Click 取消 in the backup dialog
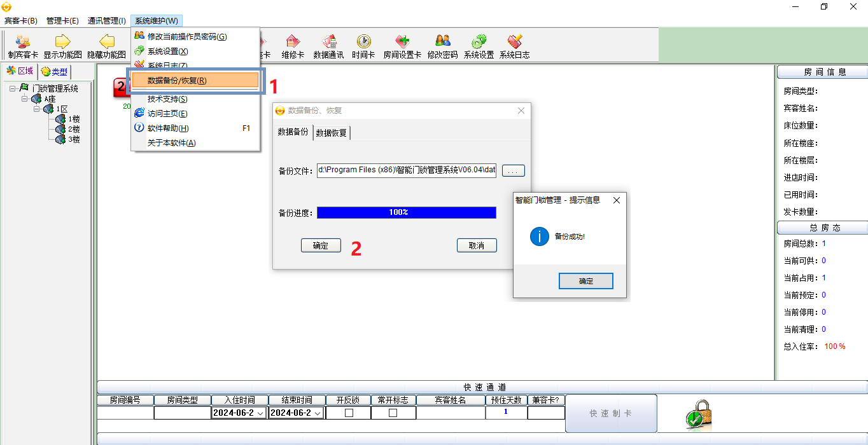The width and height of the screenshot is (868, 445). coord(476,245)
